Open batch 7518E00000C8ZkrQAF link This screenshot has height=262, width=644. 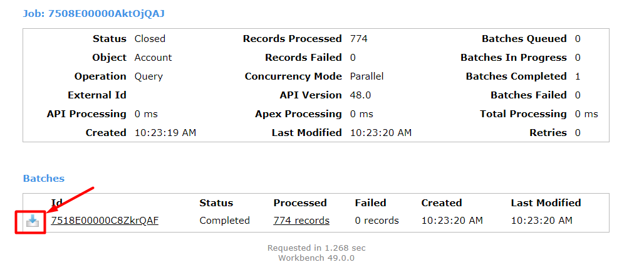(105, 221)
